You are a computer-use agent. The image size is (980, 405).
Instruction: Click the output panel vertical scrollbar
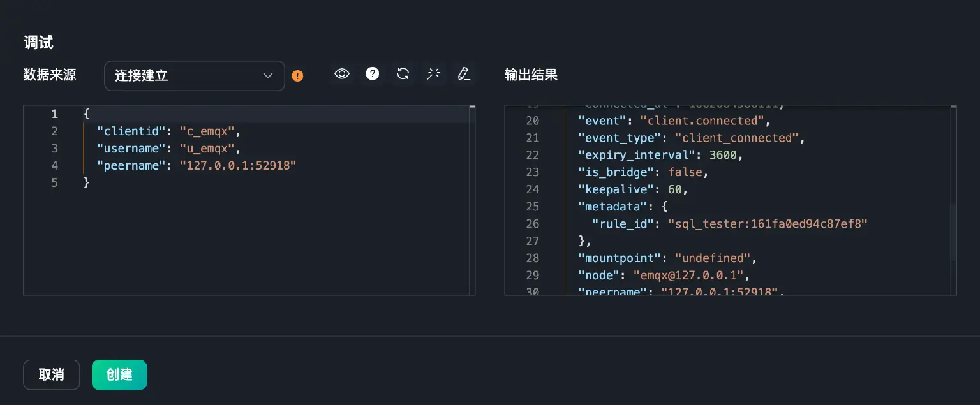pyautogui.click(x=953, y=233)
